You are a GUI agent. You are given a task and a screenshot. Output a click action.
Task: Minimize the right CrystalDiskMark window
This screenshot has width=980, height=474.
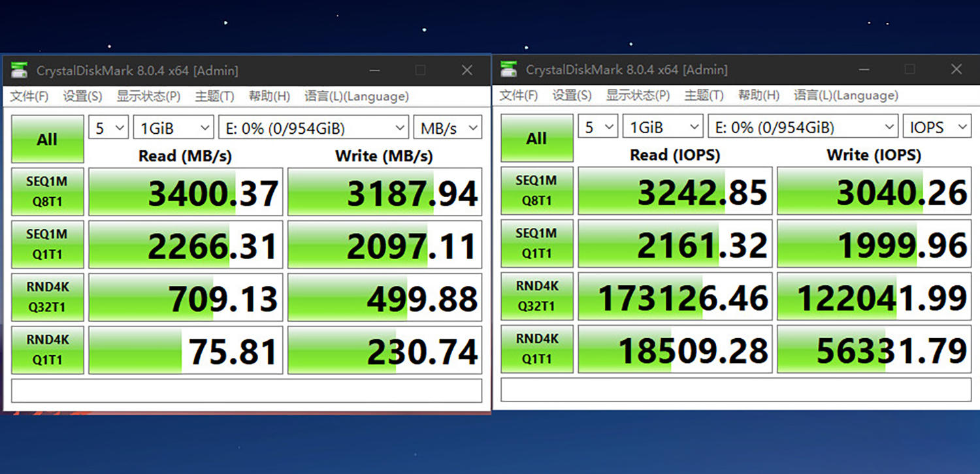tap(864, 69)
